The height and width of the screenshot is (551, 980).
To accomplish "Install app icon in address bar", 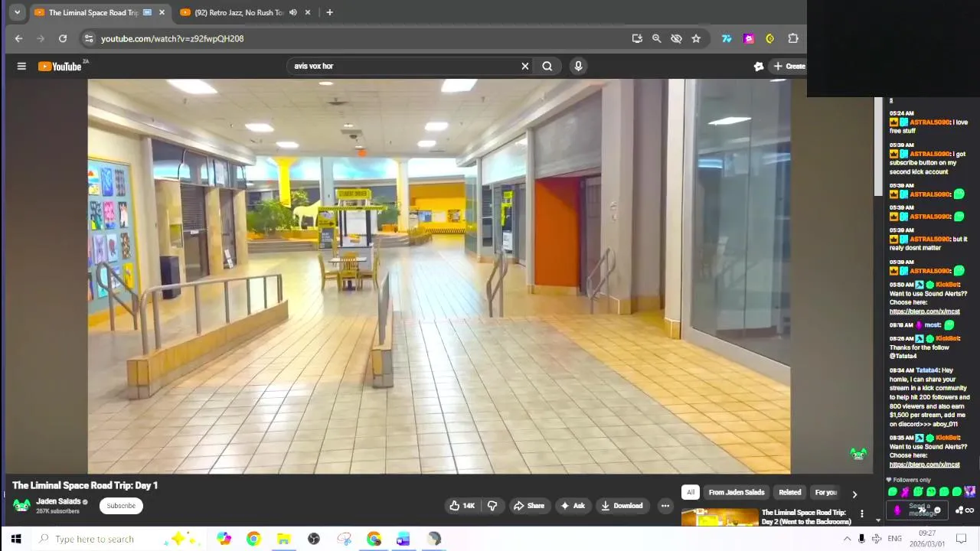I will point(637,38).
